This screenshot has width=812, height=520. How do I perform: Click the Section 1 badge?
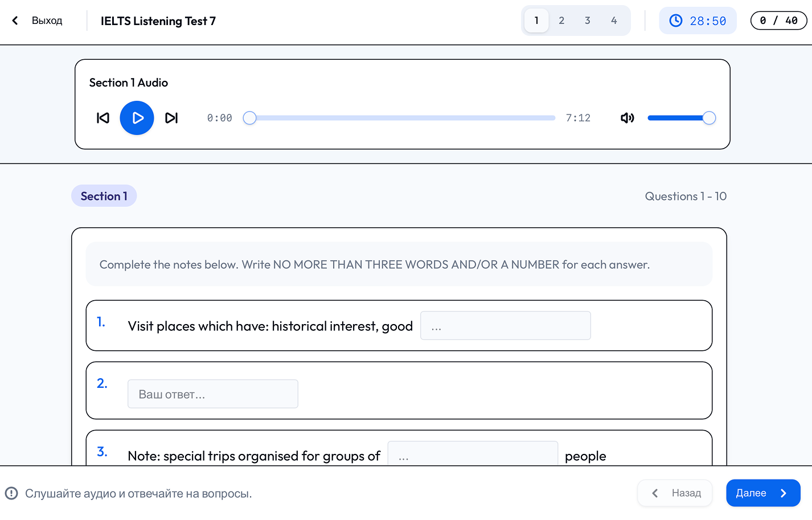[x=104, y=196]
